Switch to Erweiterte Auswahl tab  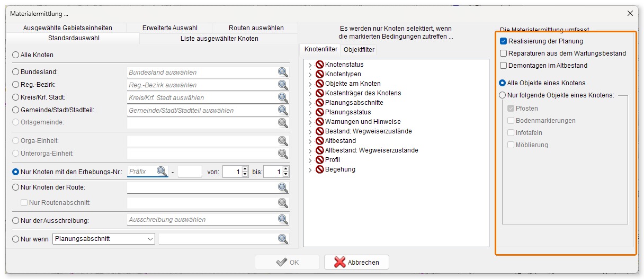point(170,28)
